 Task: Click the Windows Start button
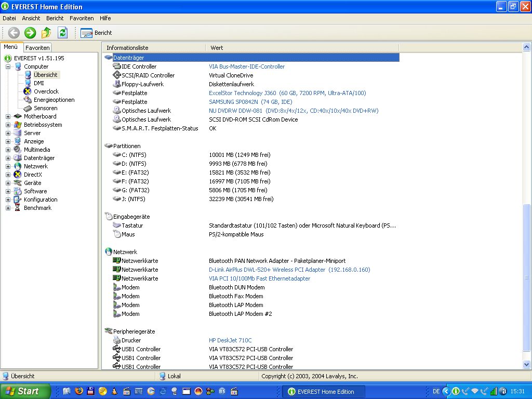coord(25,391)
